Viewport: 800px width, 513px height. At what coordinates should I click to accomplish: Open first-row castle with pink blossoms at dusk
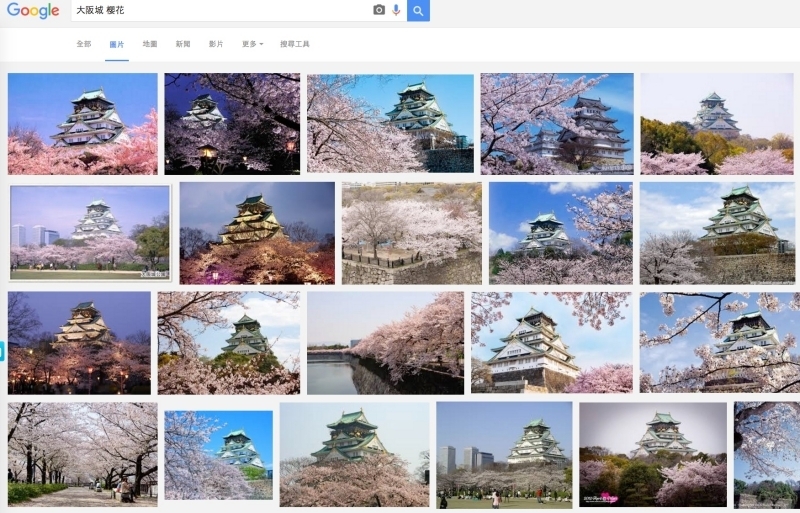pos(83,124)
